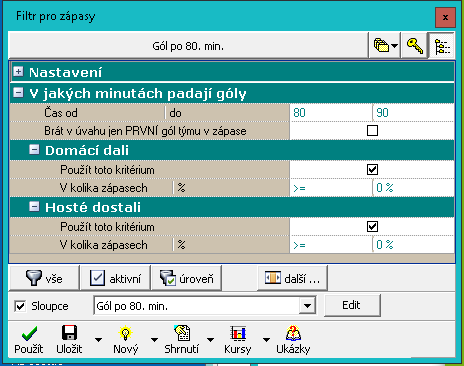Close the Filtr pro zápasy window

tap(445, 17)
